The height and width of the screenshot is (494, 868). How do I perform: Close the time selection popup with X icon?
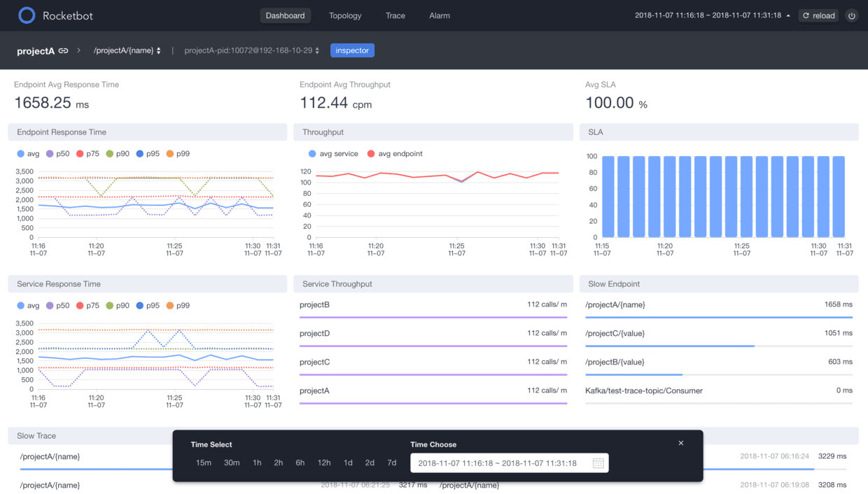pos(680,442)
